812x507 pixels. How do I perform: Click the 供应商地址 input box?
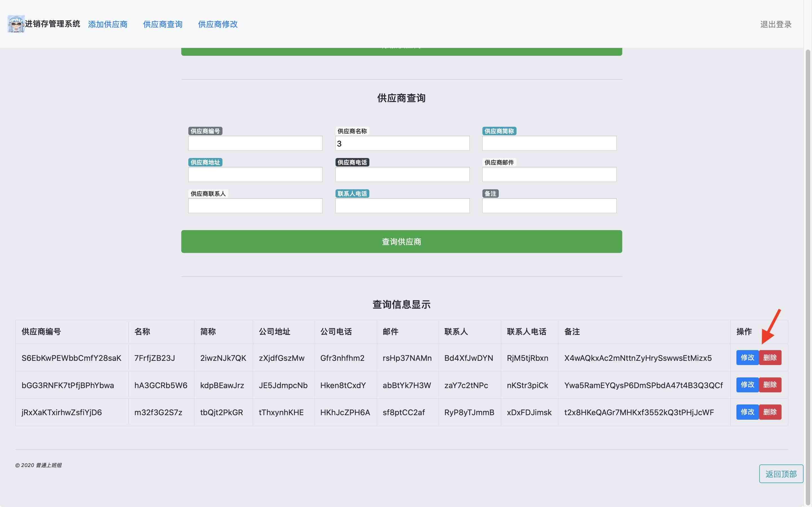255,174
